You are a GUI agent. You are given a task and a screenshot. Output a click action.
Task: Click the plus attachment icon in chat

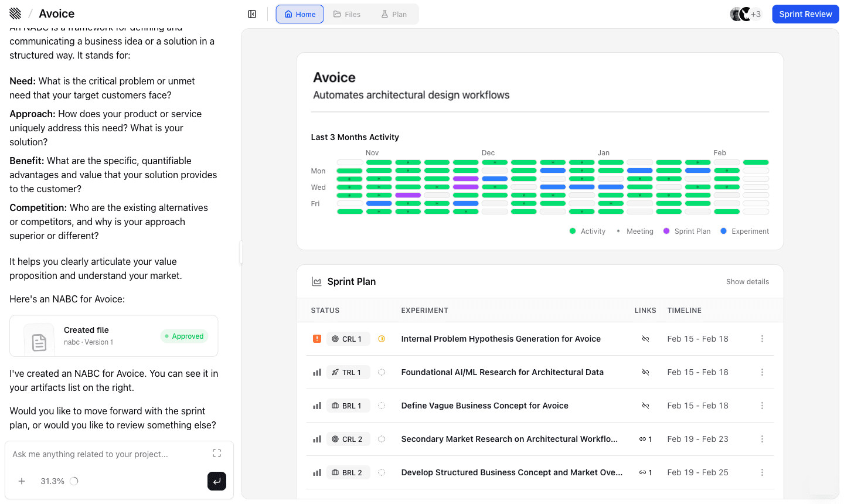coord(22,481)
